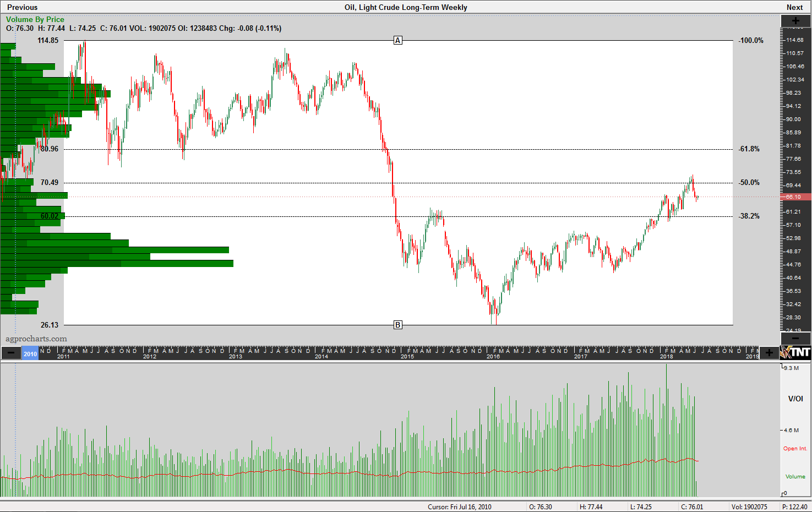
Task: Click the 48.87 price axis label
Action: pos(793,251)
